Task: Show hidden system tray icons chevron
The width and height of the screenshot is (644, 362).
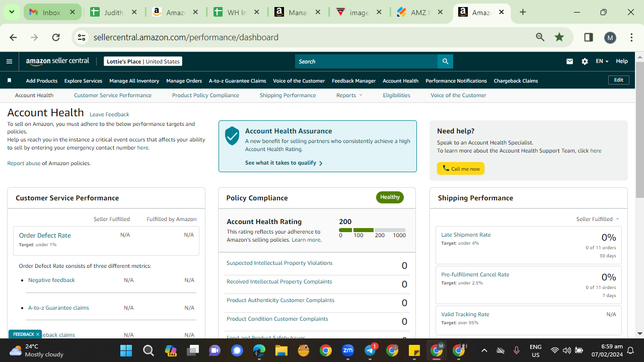Action: coord(484,350)
